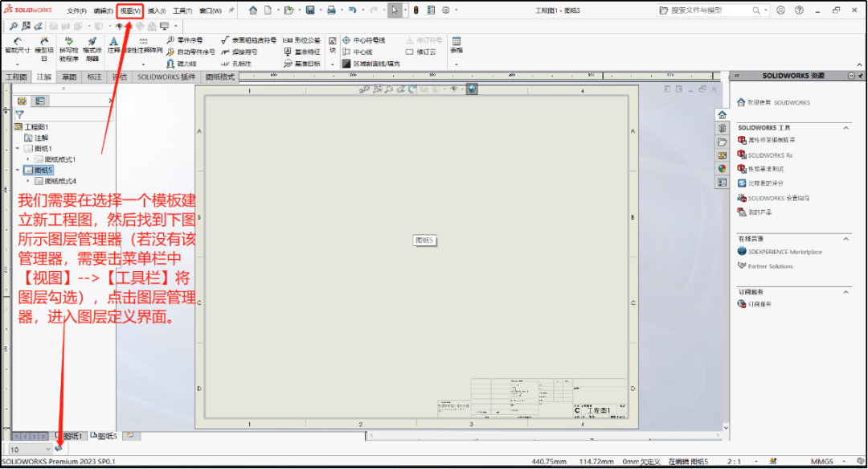Image resolution: width=868 pixels, height=469 pixels.
Task: Open the layer properties manager icon
Action: pyautogui.click(x=59, y=448)
